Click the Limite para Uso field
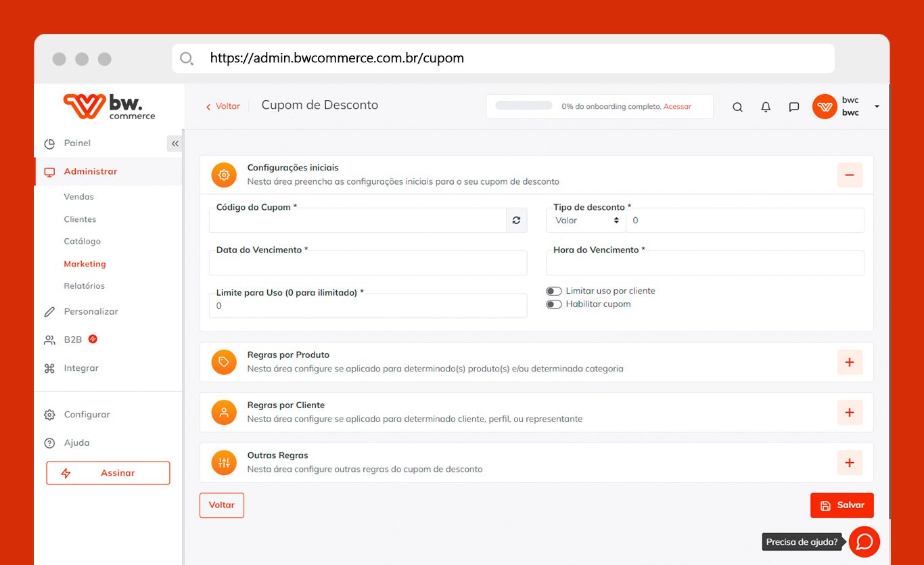The height and width of the screenshot is (565, 924). (x=368, y=306)
